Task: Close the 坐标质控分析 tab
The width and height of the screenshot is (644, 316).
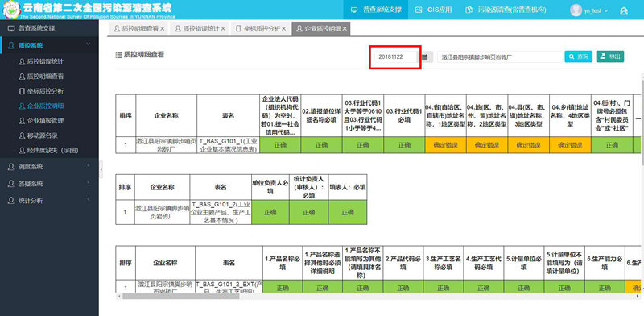Action: [x=284, y=29]
